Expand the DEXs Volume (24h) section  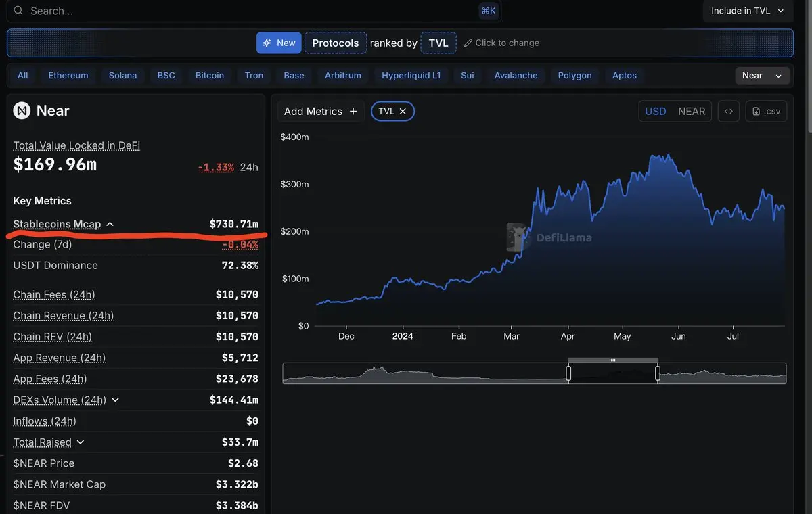(115, 400)
